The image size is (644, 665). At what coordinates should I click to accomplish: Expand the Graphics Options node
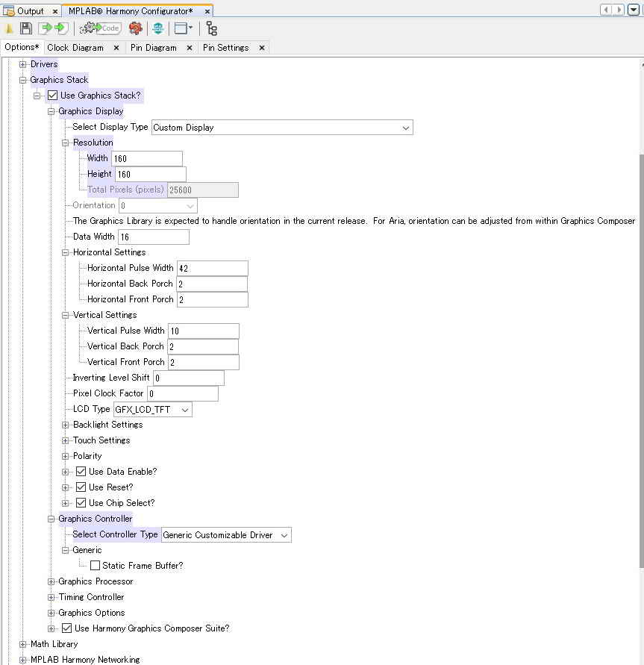coord(51,614)
